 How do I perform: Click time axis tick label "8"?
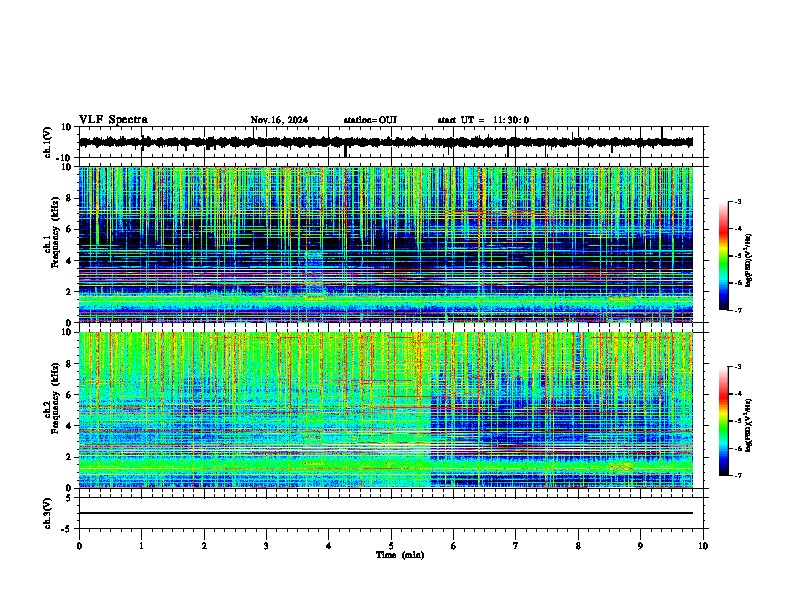pyautogui.click(x=578, y=546)
